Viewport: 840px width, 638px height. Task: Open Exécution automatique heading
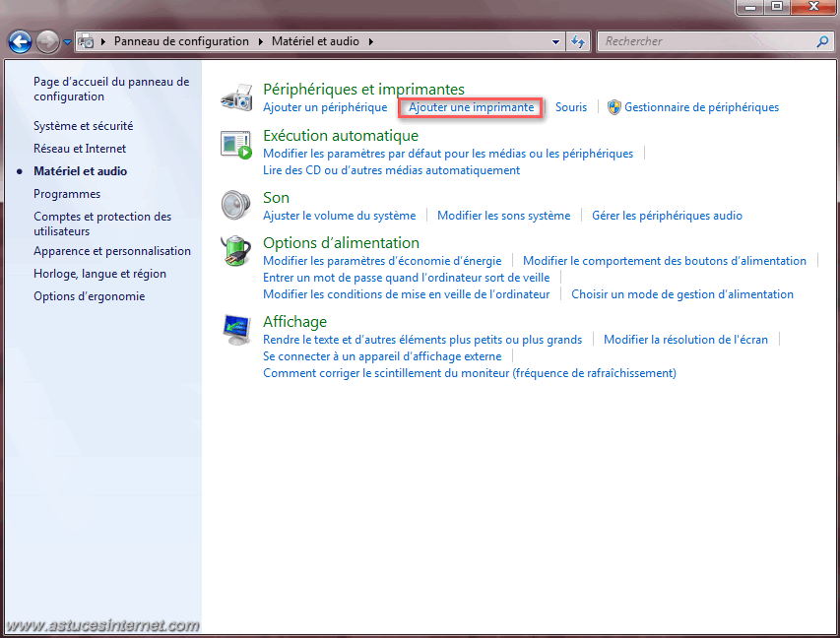(x=341, y=136)
